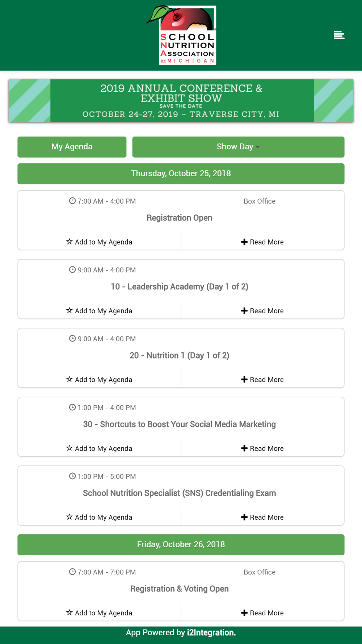This screenshot has height=644, width=362.
Task: Click star icon for Registration & Voting Open
Action: (70, 612)
